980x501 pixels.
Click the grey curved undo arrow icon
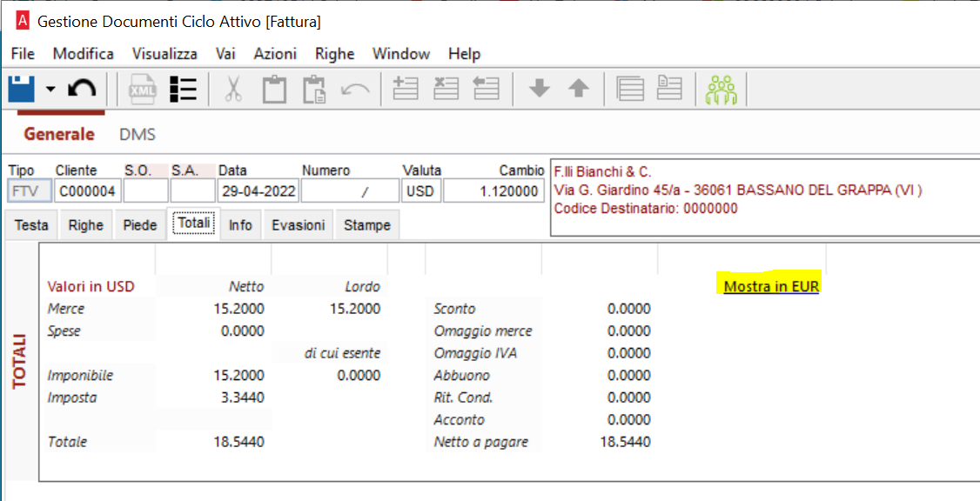click(354, 90)
